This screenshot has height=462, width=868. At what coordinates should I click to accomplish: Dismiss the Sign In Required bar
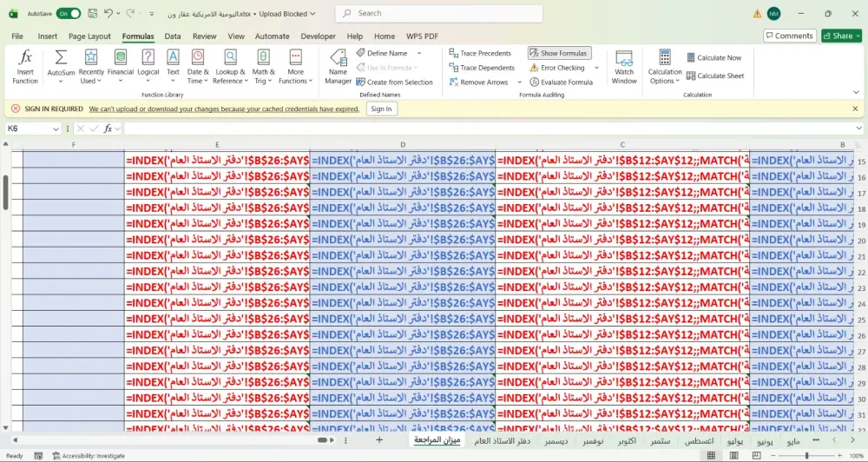(855, 109)
